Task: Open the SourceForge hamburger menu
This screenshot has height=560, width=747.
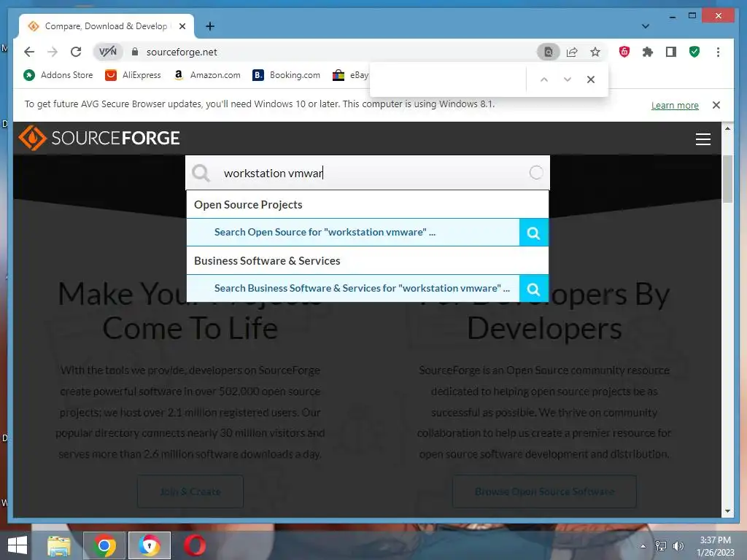Action: [x=703, y=139]
